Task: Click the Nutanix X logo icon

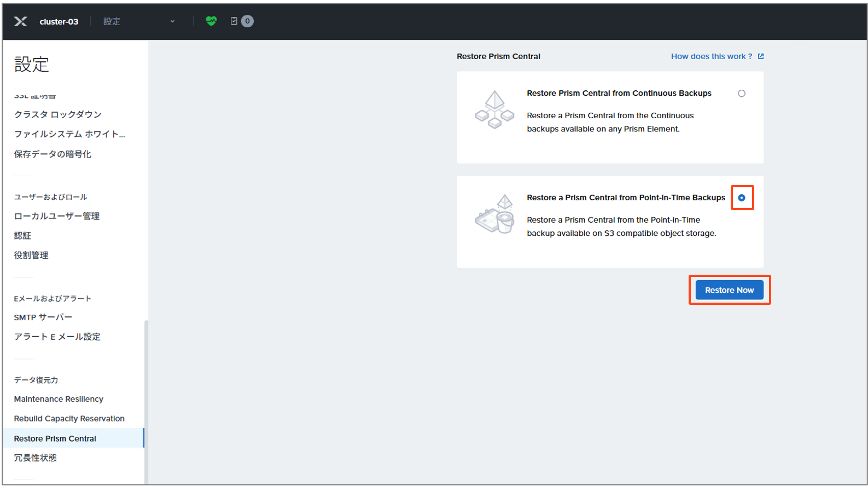Action: pyautogui.click(x=21, y=21)
